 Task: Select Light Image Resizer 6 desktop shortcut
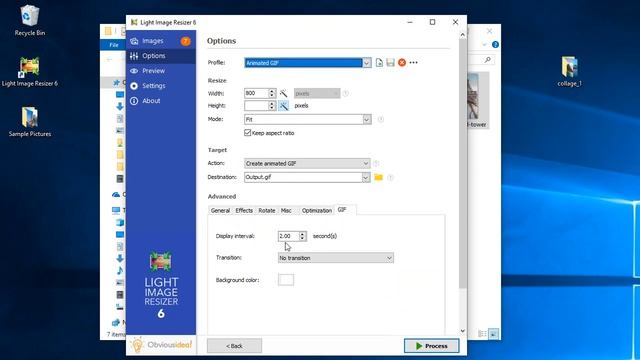tap(30, 71)
